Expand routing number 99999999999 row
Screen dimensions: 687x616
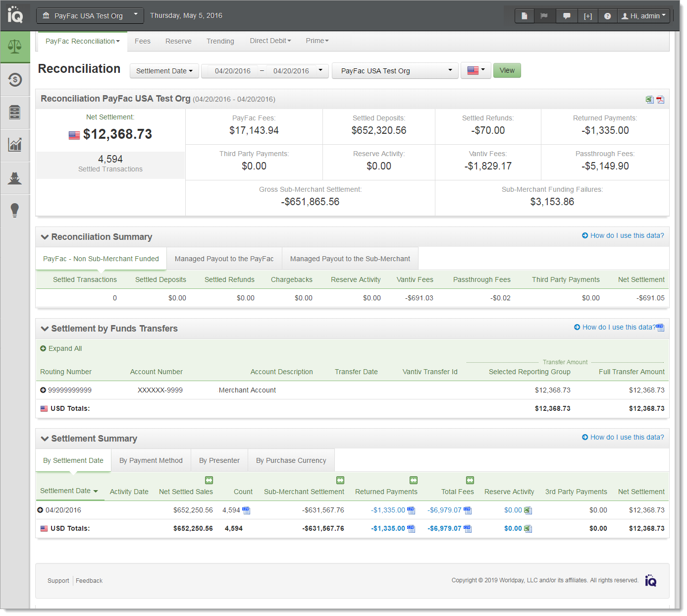pyautogui.click(x=43, y=391)
